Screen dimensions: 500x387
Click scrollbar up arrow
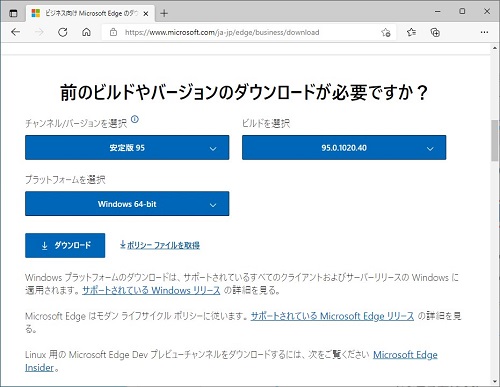coord(495,48)
